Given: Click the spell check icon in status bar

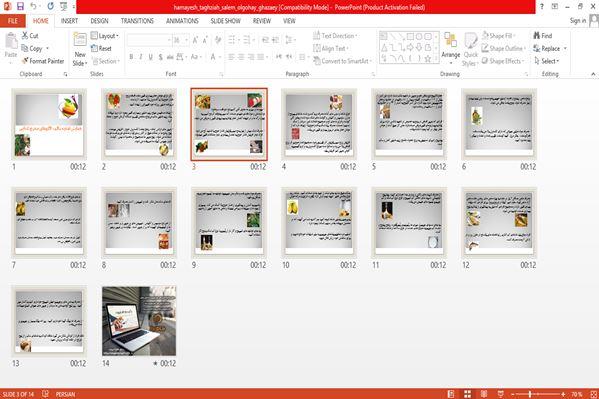Looking at the screenshot, I should pyautogui.click(x=45, y=394).
